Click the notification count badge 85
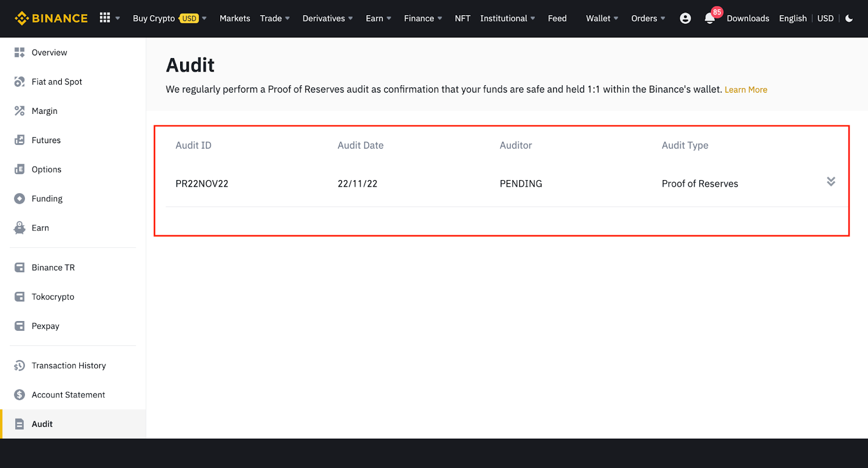Screen dimensions: 868x468 [x=717, y=12]
